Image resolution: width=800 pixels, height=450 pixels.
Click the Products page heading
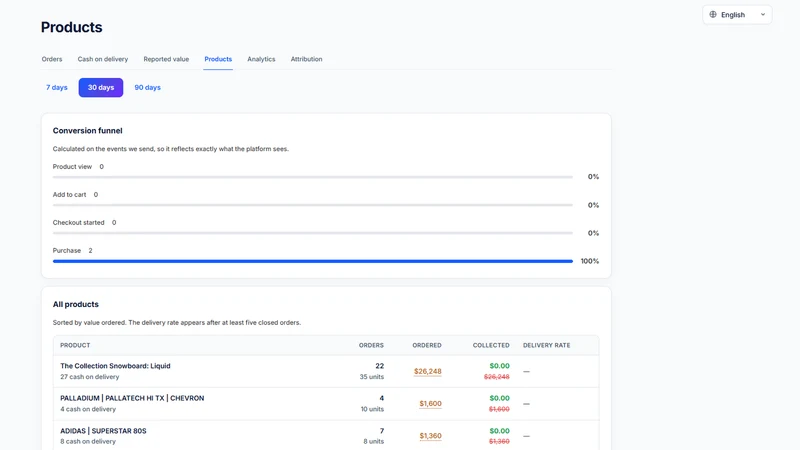pos(71,27)
